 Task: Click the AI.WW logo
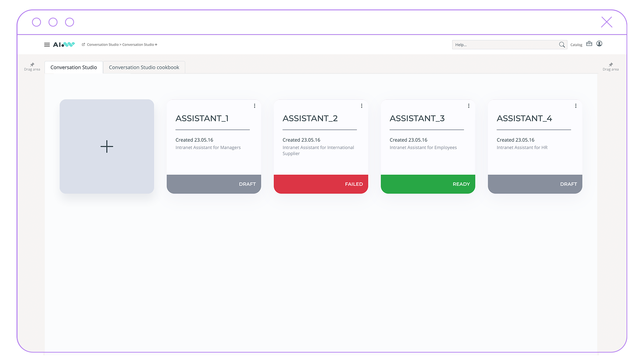pos(64,45)
